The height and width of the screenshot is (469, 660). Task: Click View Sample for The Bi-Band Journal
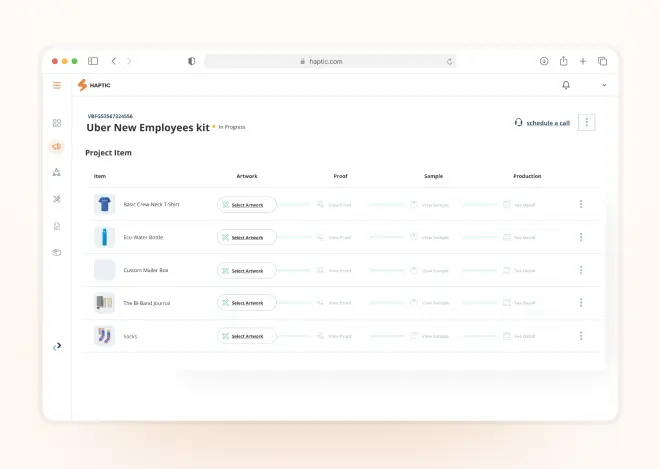[x=430, y=303]
